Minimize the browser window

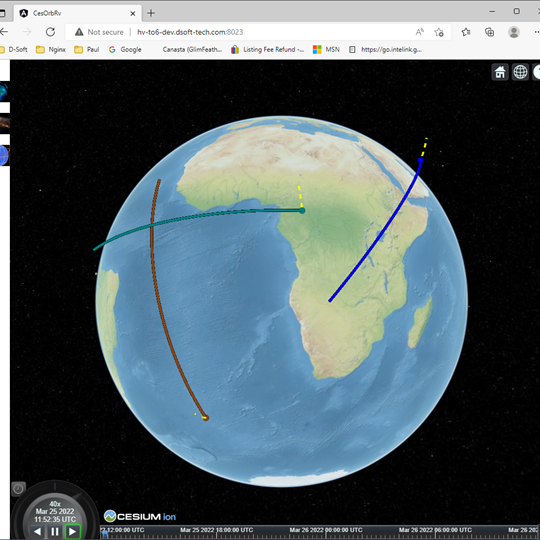tap(492, 11)
